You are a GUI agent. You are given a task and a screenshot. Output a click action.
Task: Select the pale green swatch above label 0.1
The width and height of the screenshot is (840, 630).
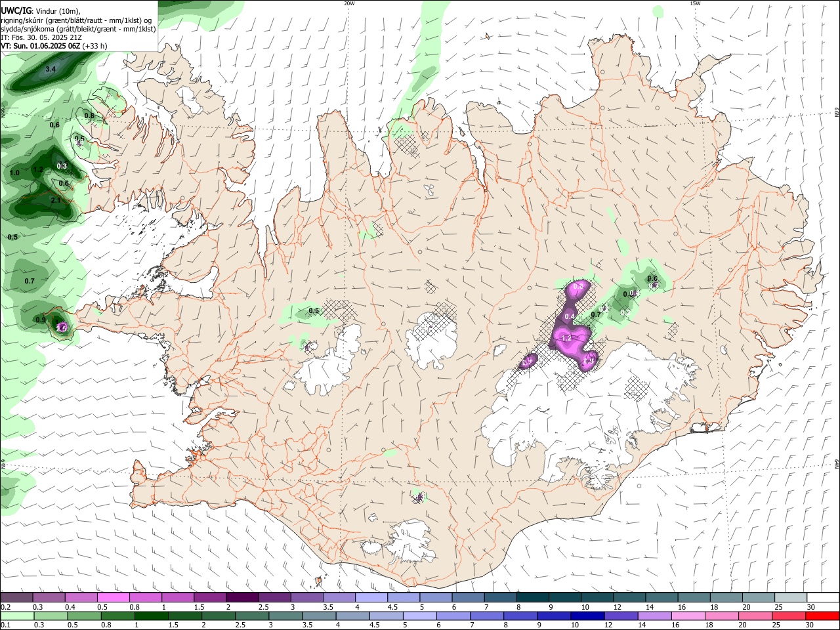point(17,616)
